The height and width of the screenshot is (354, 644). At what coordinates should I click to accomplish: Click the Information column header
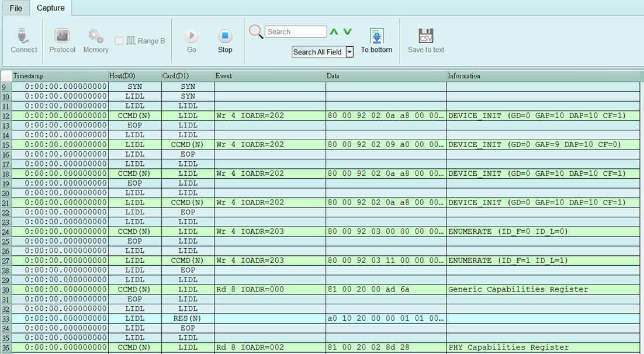[543, 76]
